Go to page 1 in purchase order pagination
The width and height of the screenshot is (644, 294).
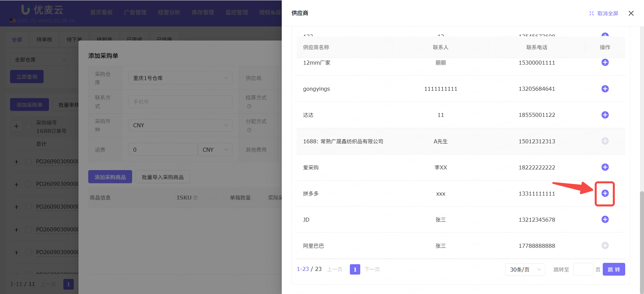[x=68, y=284]
